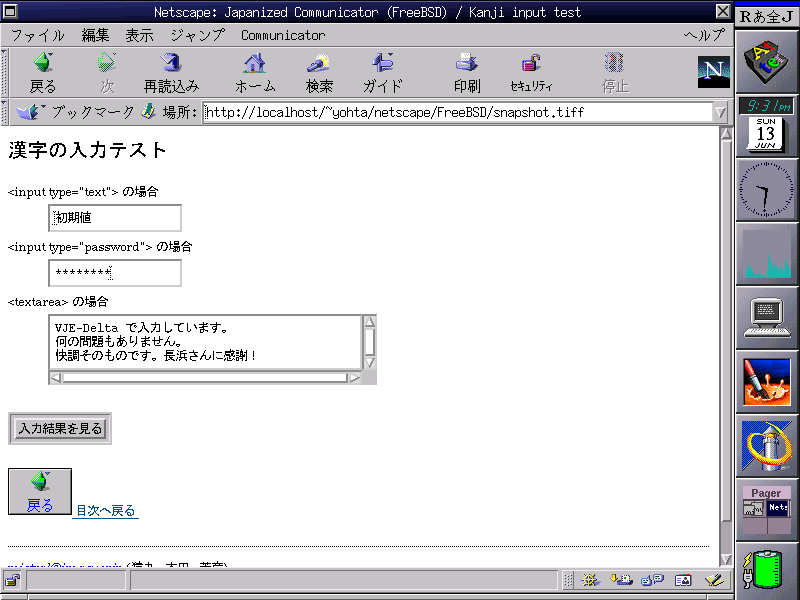The width and height of the screenshot is (800, 600).
Task: Close the Netscape window
Action: pos(722,11)
